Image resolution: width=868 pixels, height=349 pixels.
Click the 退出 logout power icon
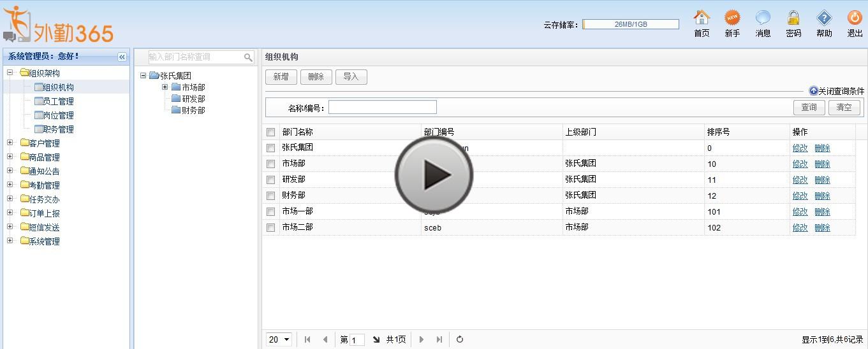[x=855, y=18]
